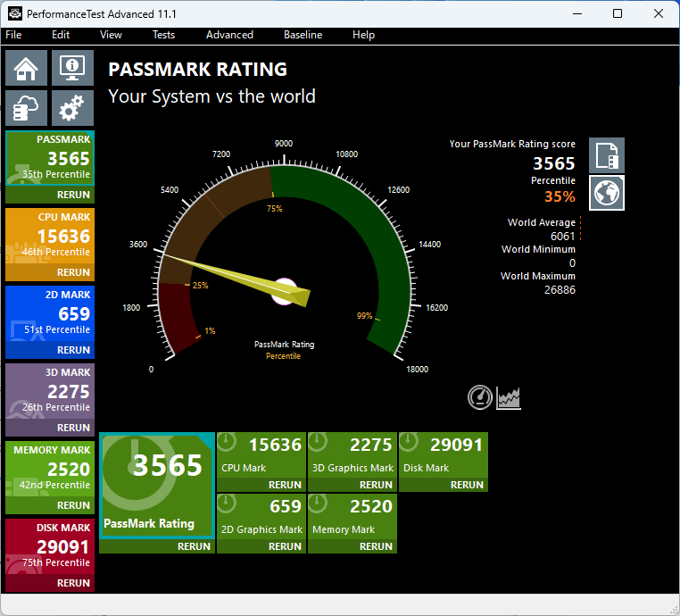The width and height of the screenshot is (680, 616).
Task: Click the save results document icon
Action: coord(607,155)
